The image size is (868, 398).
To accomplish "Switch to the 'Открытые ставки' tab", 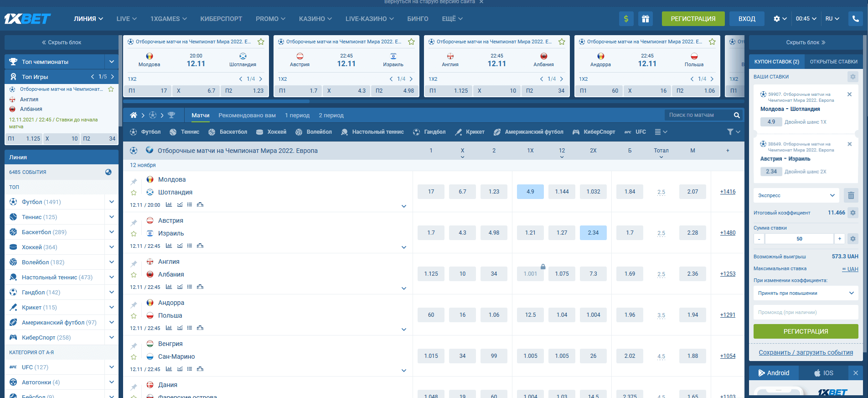I will tap(833, 62).
